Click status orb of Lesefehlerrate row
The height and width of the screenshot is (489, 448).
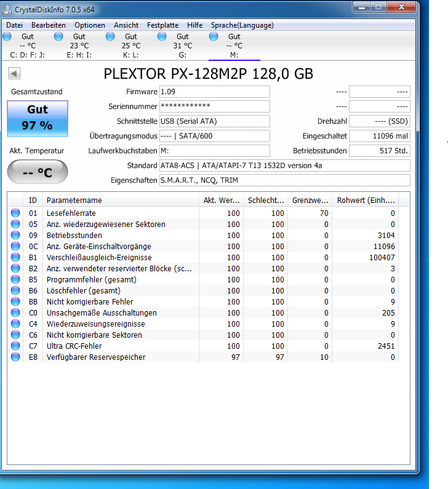15,213
